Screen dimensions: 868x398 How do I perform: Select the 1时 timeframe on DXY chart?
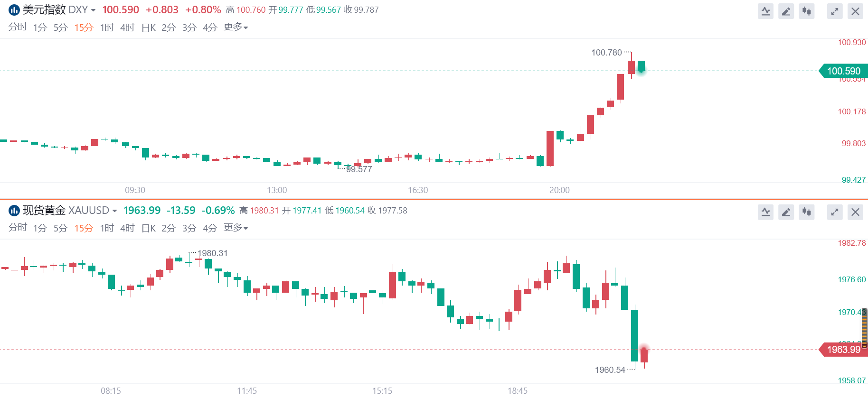point(107,28)
